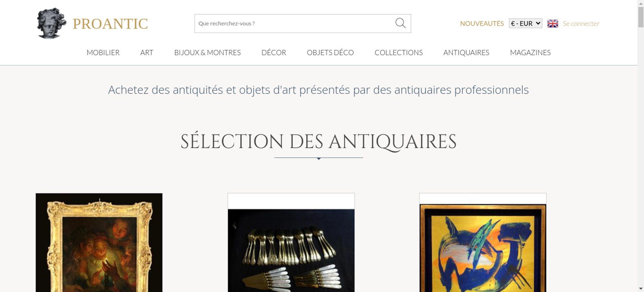Open the DÉCOR menu
The height and width of the screenshot is (292, 644).
coord(274,52)
